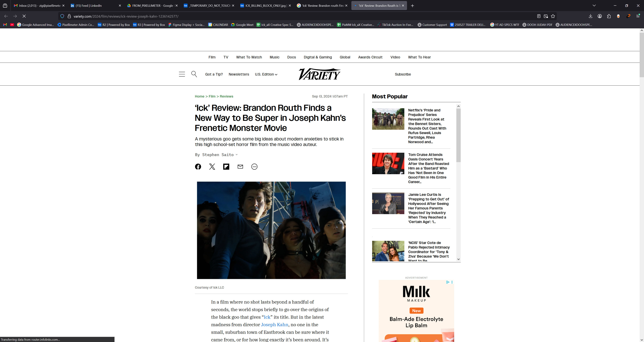Image resolution: width=644 pixels, height=342 pixels.
Task: Open Gmail bookmark icon
Action: (x=5, y=25)
